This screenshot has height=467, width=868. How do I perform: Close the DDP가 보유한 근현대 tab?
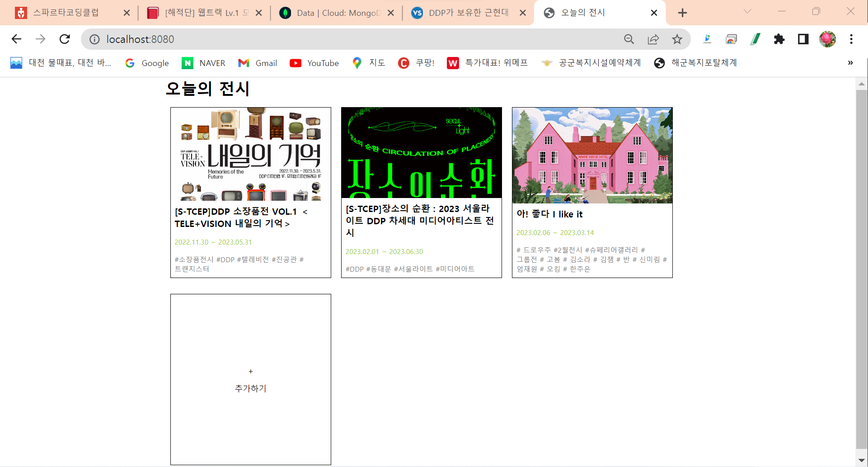[x=523, y=13]
